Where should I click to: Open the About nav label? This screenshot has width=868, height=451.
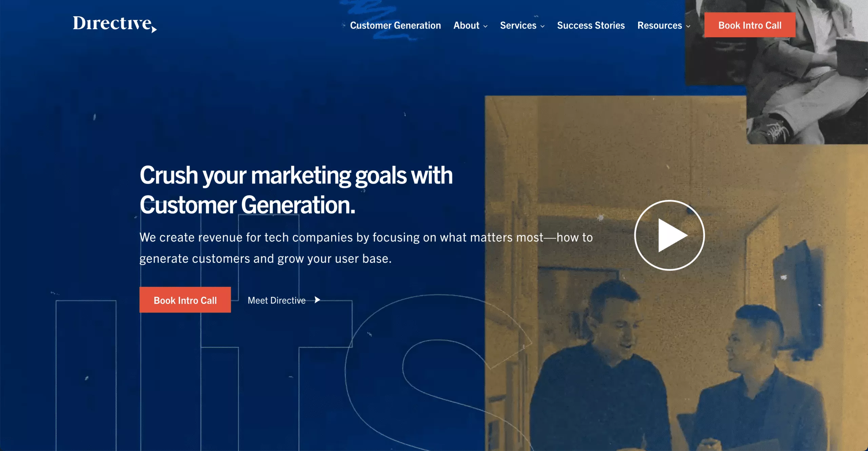[x=466, y=25]
